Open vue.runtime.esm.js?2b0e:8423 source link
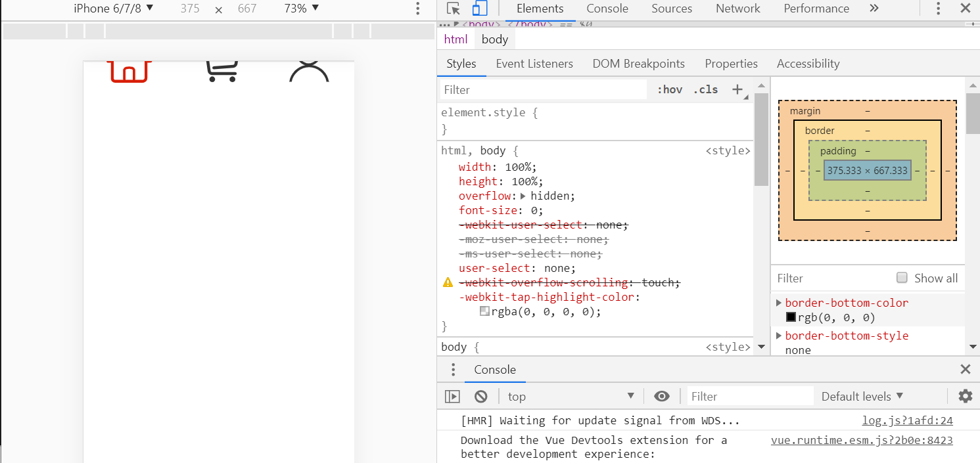This screenshot has height=463, width=980. [862, 441]
